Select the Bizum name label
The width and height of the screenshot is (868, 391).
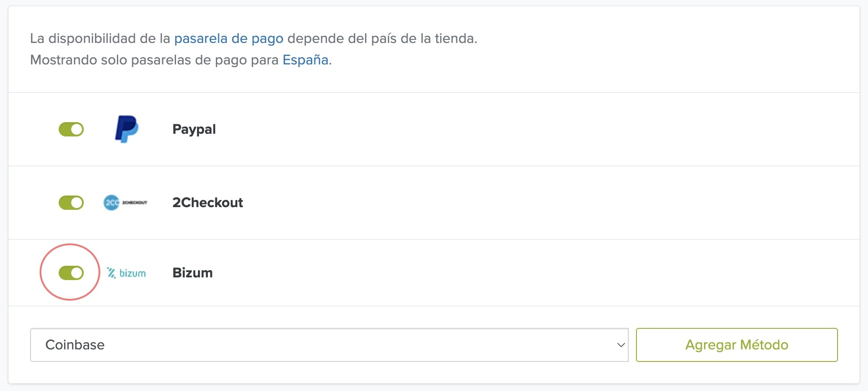click(193, 273)
